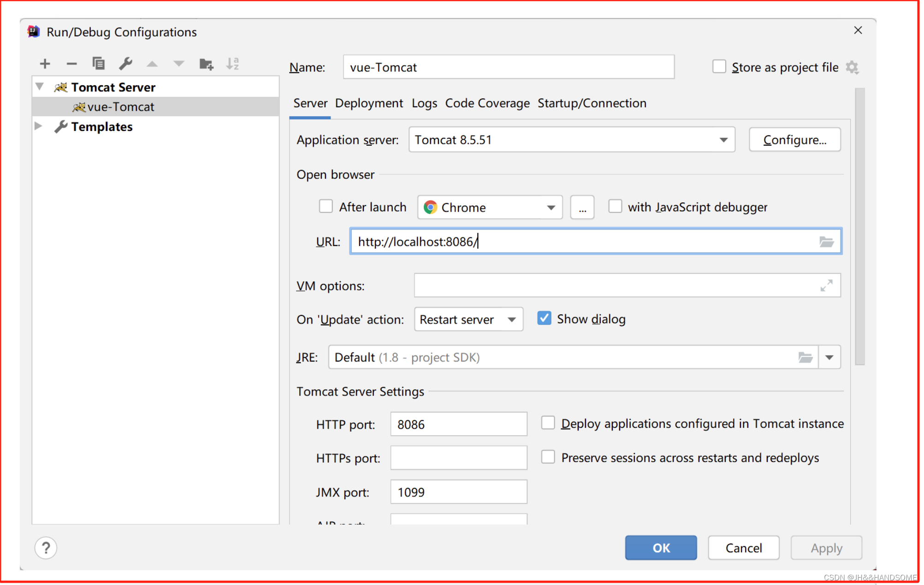Click the empty HTTPs port field

pyautogui.click(x=459, y=458)
